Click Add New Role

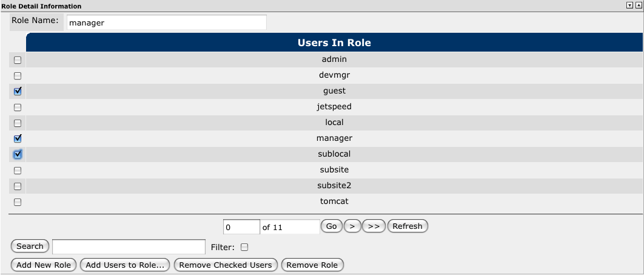coord(44,265)
